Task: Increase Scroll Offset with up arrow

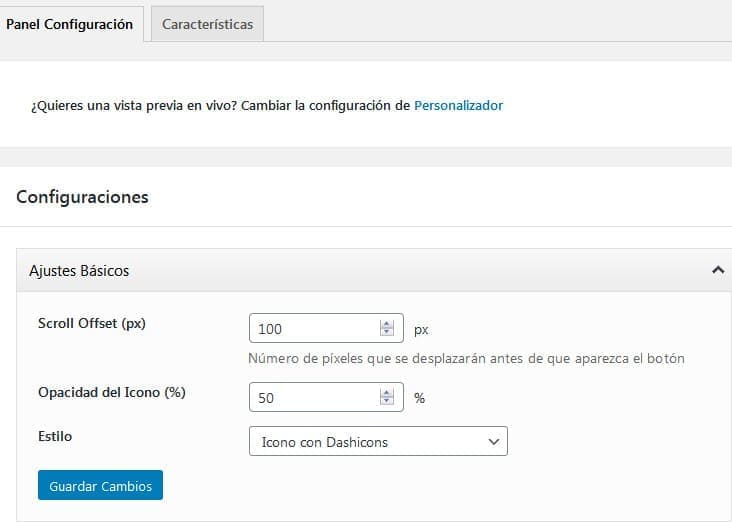Action: point(387,323)
